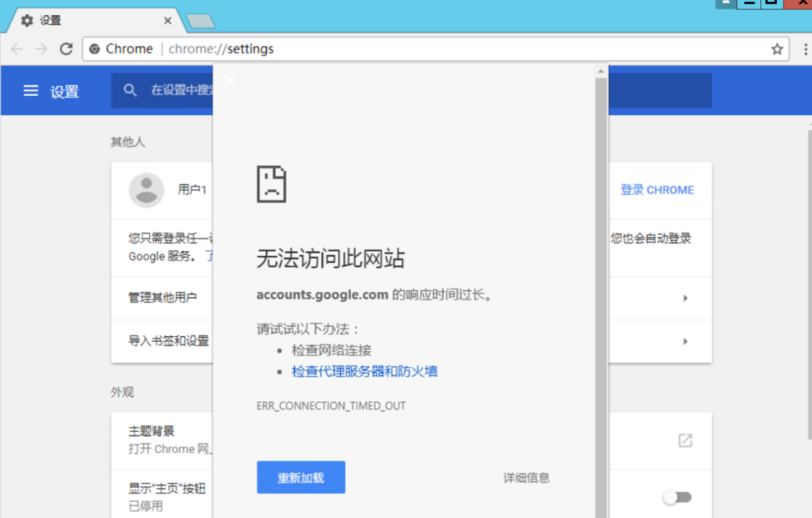This screenshot has width=812, height=518.
Task: Click the ERR_CONNECTION_TIMED_OUT text
Action: 331,405
